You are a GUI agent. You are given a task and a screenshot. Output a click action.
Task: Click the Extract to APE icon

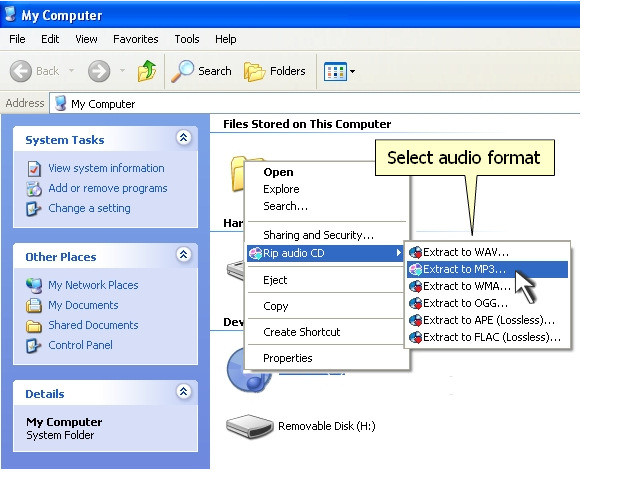coord(416,320)
